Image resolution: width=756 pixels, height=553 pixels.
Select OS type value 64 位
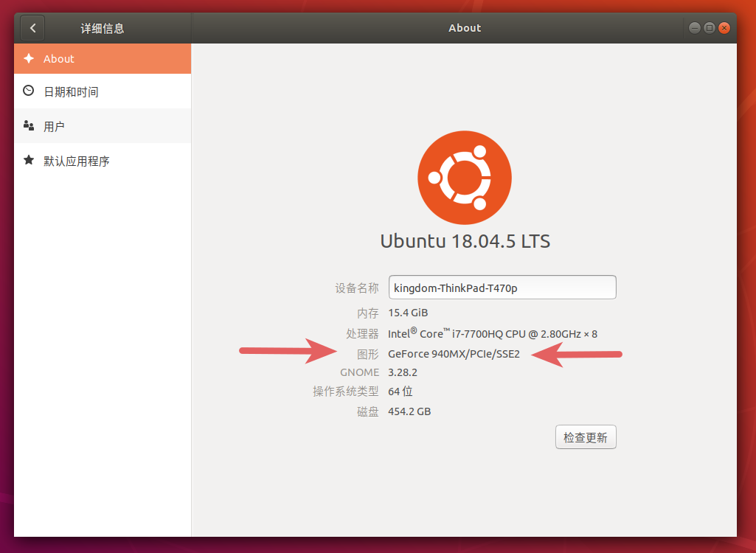coord(400,391)
